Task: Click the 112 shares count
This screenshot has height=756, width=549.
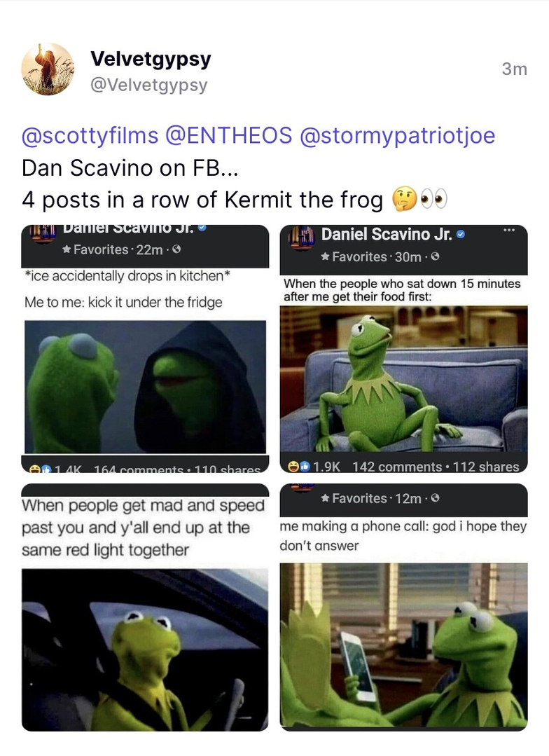Action: pos(486,467)
